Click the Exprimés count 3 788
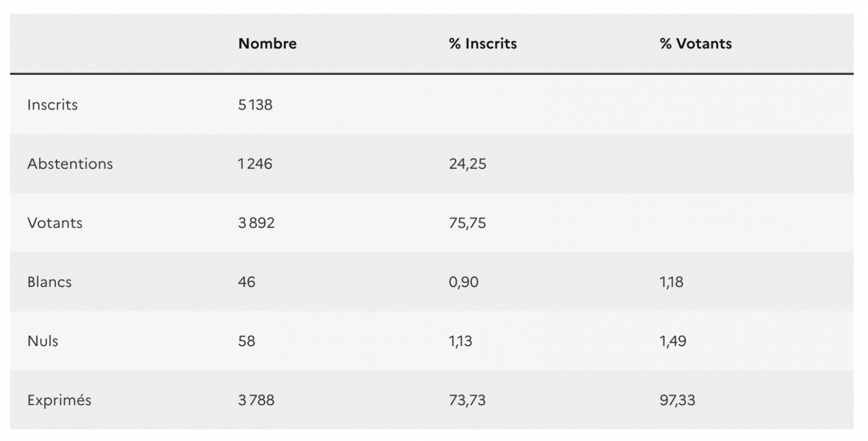Screen dimensions: 868x441 click(x=256, y=400)
